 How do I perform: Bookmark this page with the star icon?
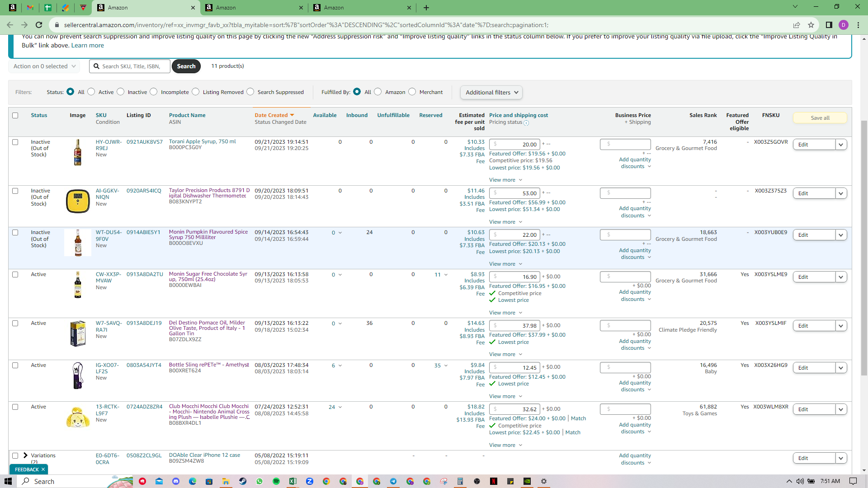(x=811, y=25)
